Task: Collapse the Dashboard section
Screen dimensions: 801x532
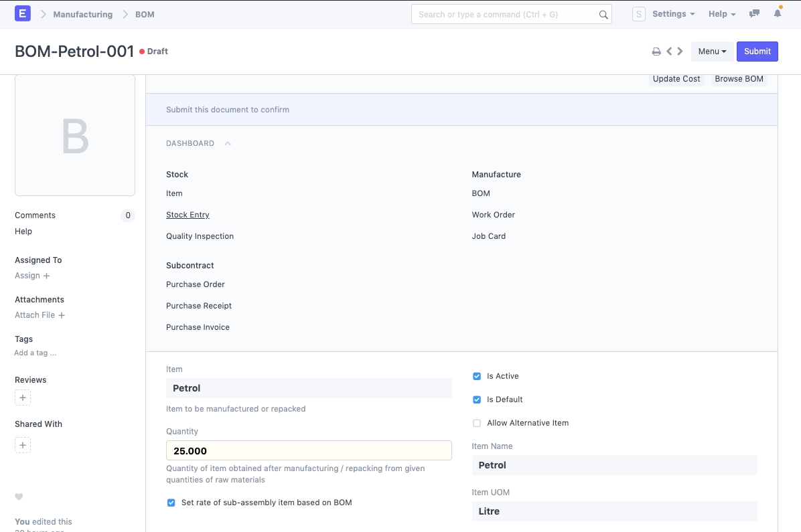Action: 228,143
